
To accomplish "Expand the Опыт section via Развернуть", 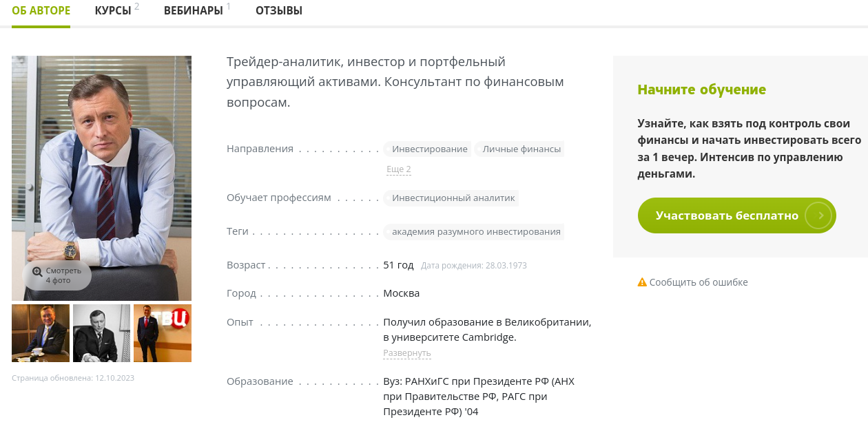I will (x=406, y=352).
